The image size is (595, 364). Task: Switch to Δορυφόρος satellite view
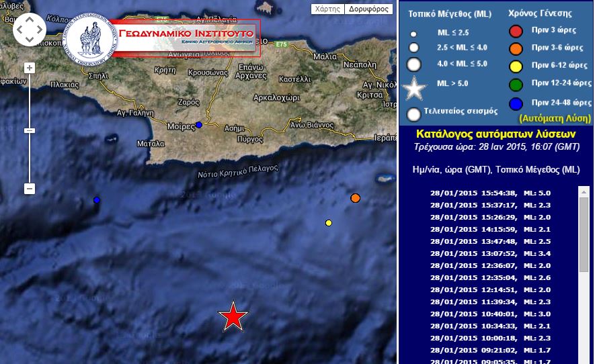coord(368,9)
